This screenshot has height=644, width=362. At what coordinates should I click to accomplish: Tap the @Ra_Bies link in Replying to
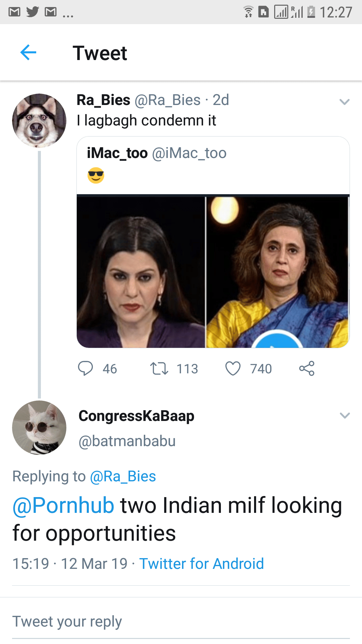click(123, 476)
